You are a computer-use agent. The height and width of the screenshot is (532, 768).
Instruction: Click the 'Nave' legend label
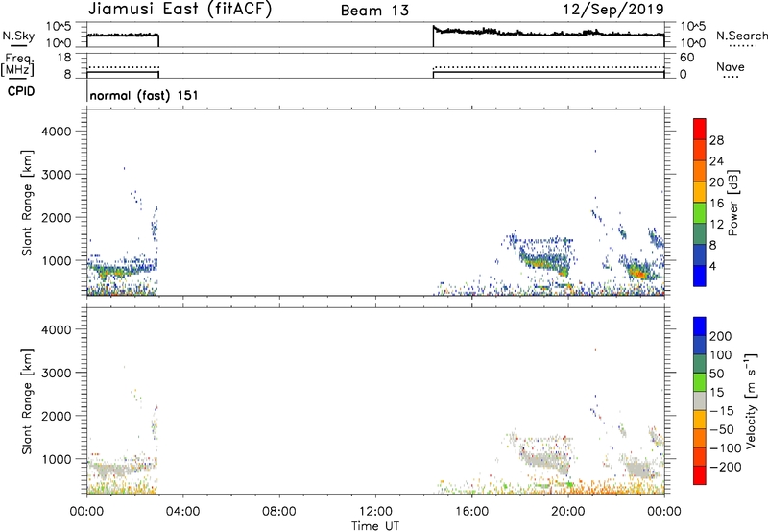coord(731,66)
